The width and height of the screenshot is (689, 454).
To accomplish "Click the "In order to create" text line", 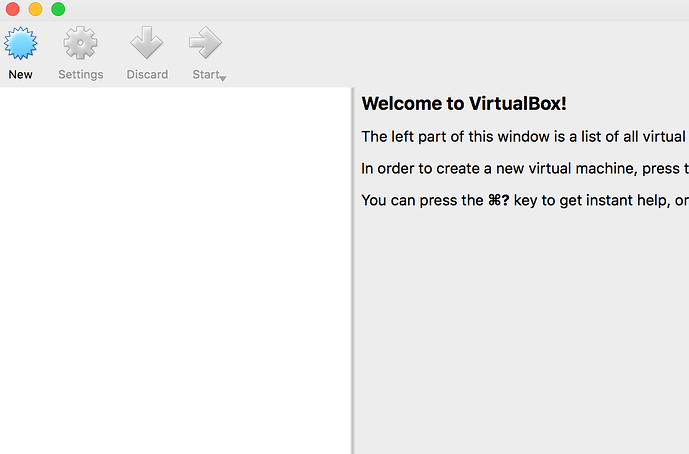I will point(525,169).
